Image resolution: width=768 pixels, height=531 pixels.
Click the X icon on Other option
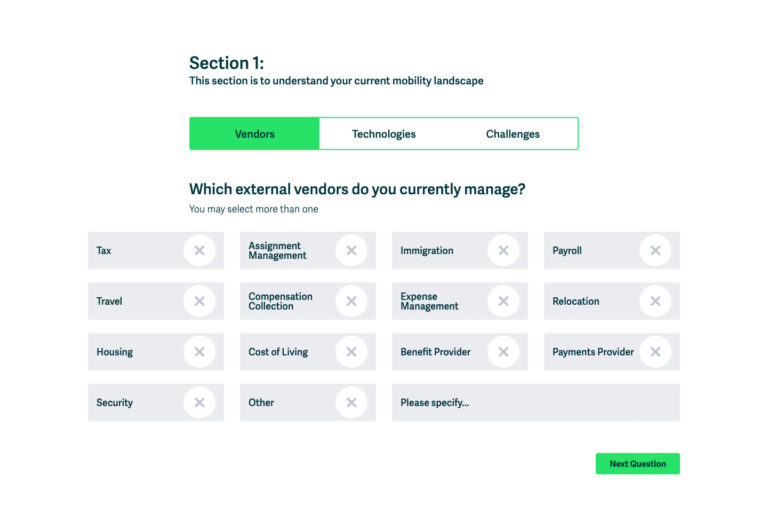pos(351,402)
